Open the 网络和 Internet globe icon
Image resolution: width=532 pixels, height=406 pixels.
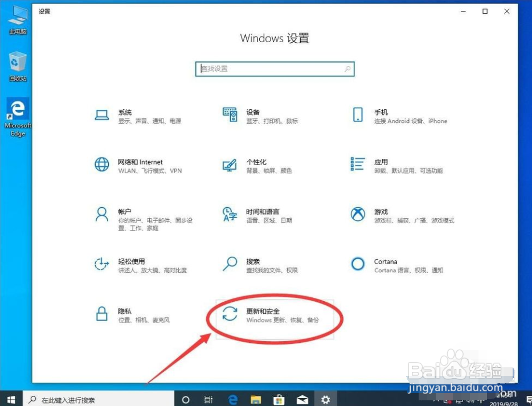[x=102, y=165]
